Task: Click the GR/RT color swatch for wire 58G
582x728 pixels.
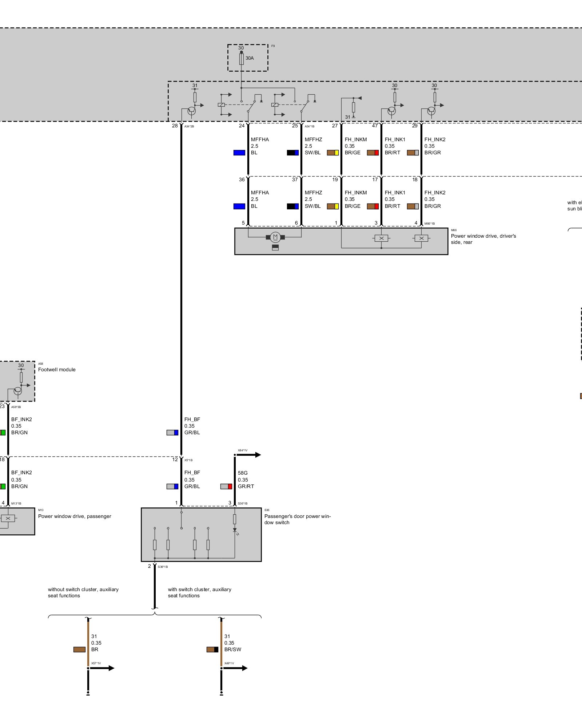Action: (x=226, y=486)
